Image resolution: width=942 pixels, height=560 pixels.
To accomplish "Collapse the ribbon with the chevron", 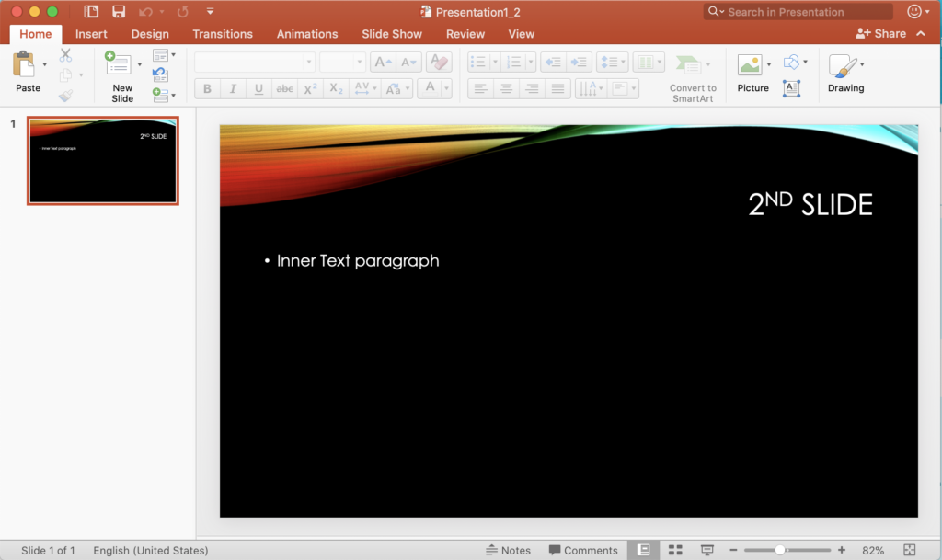I will (x=921, y=34).
